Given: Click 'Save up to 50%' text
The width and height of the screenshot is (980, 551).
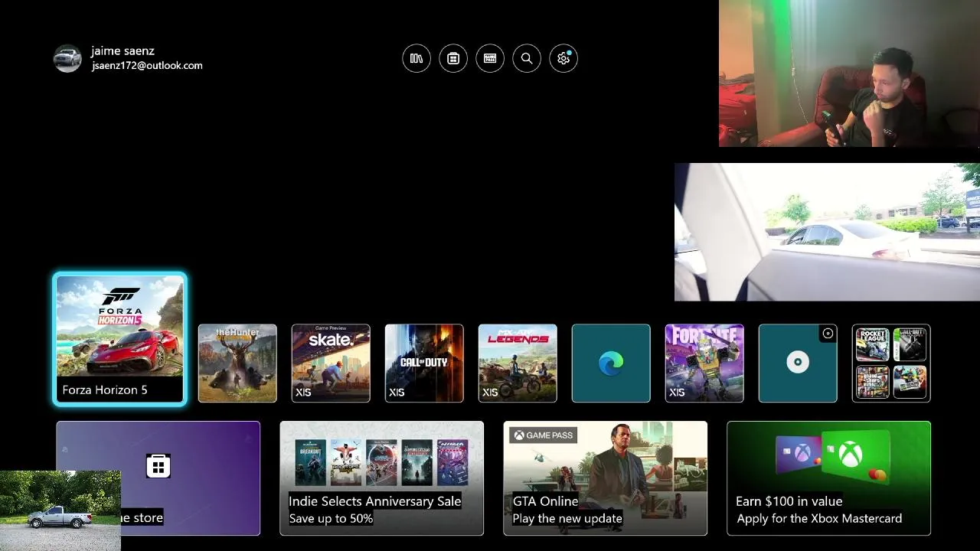Looking at the screenshot, I should coord(331,519).
